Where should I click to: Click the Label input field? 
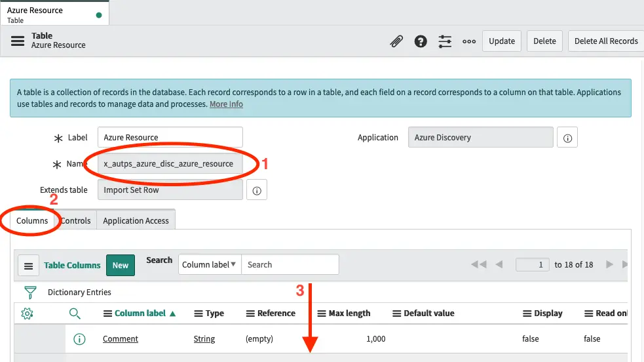pos(170,138)
